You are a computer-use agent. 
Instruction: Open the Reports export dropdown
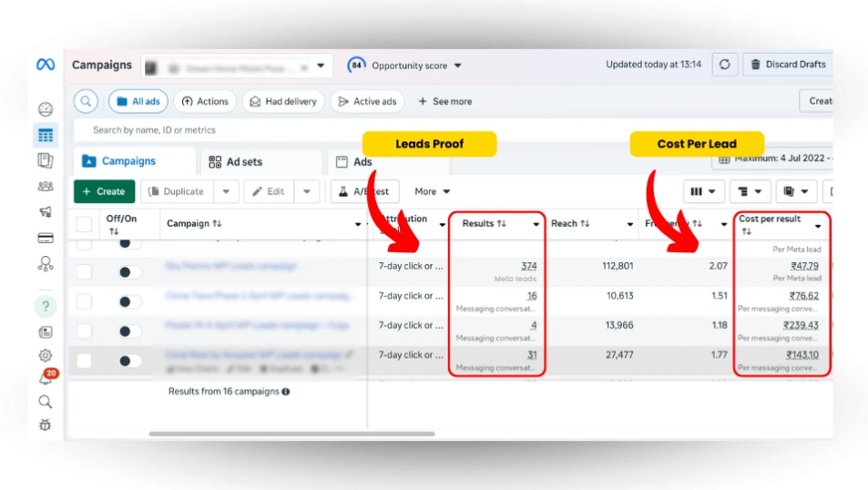pyautogui.click(x=796, y=191)
